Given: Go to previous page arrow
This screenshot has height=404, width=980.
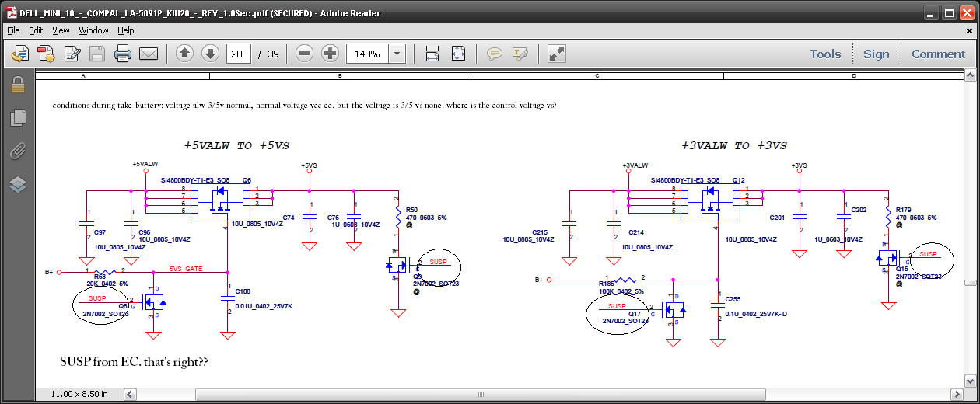Looking at the screenshot, I should pos(184,54).
